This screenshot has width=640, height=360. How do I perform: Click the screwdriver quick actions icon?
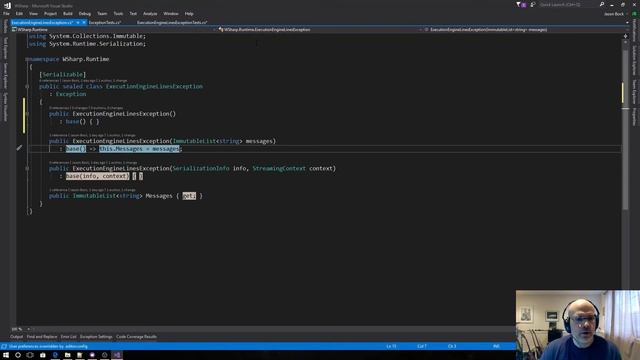pyautogui.click(x=19, y=148)
